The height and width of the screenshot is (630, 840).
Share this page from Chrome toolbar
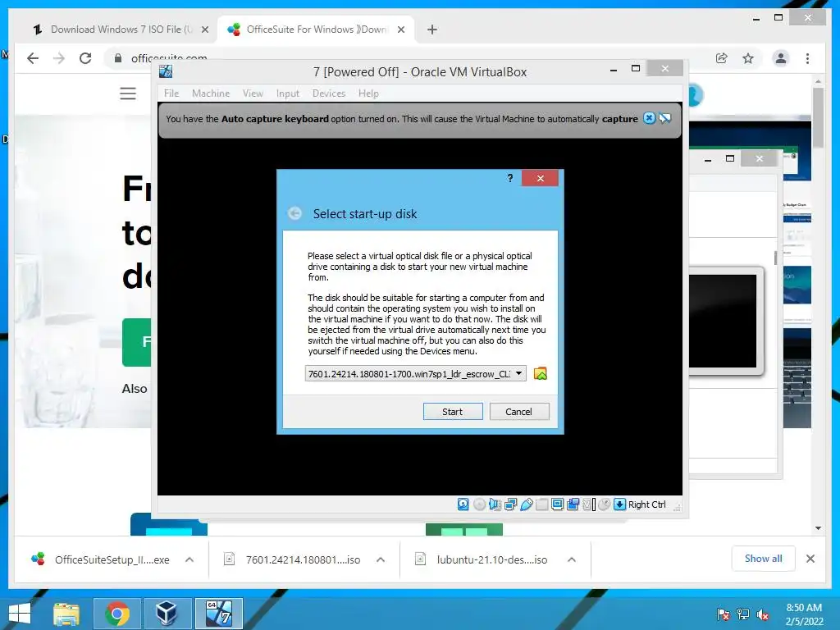[722, 58]
